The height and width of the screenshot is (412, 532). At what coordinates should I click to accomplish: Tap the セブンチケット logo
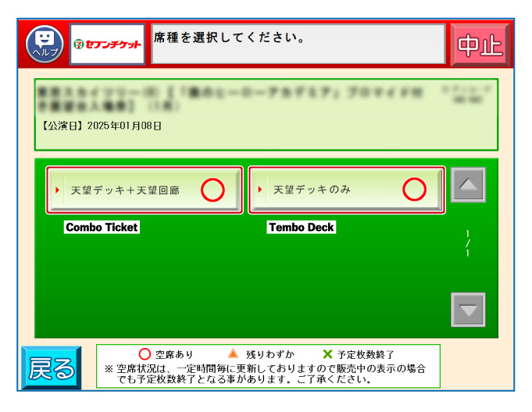point(107,44)
